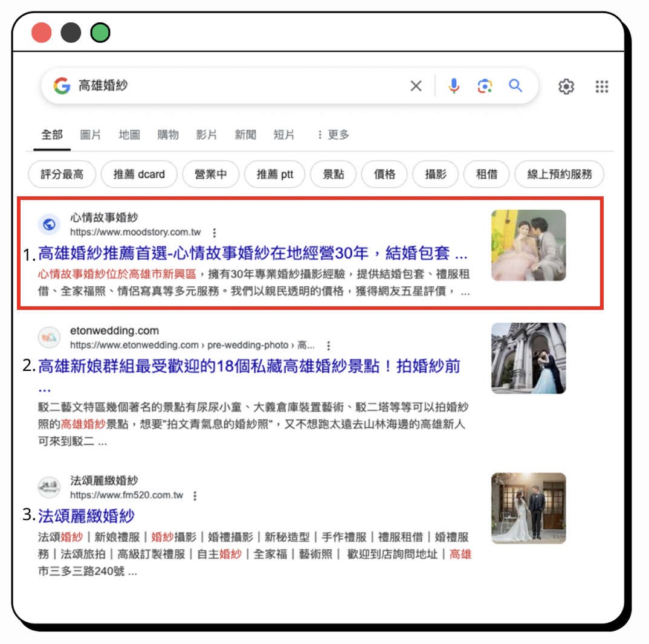
Task: Open more options for etonwedding.com result
Action: 328,346
